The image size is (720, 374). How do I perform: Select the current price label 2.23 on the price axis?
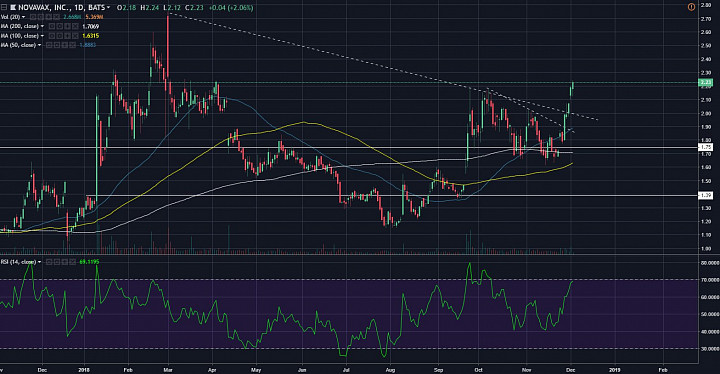(x=705, y=82)
